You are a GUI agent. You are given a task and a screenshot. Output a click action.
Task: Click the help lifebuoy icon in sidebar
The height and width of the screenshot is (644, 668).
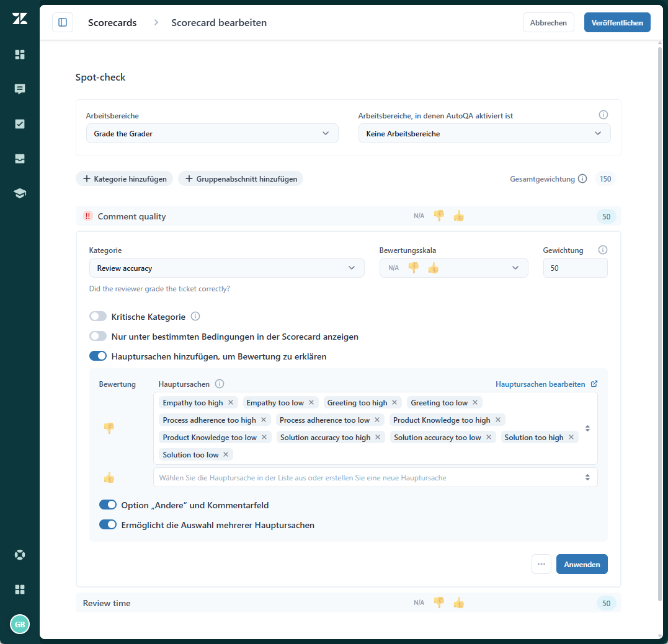click(20, 554)
